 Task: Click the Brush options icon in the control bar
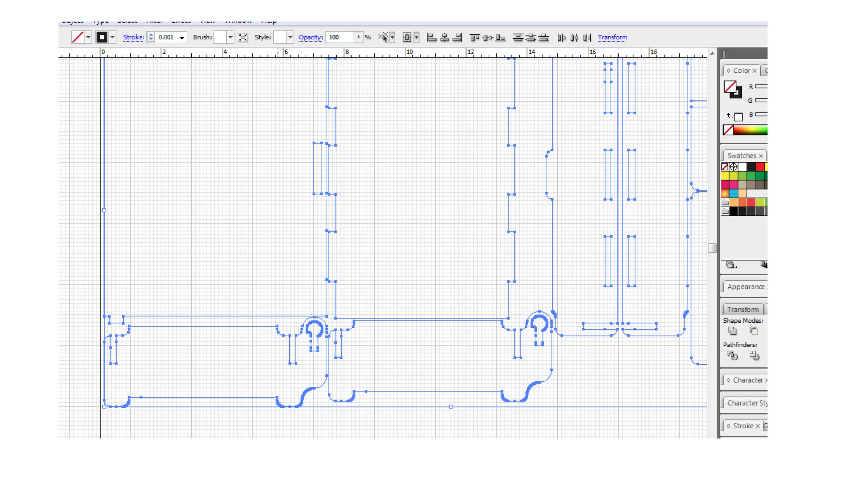click(243, 37)
